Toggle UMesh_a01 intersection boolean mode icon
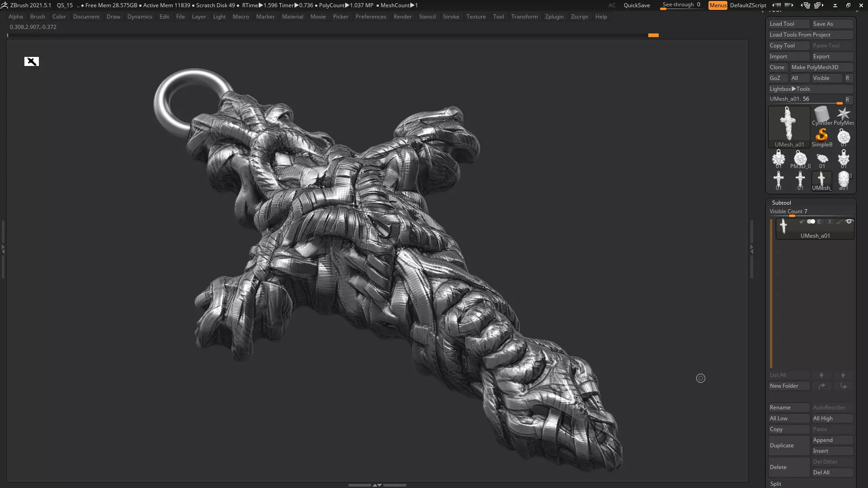Screen dimensions: 868x488 point(830,221)
